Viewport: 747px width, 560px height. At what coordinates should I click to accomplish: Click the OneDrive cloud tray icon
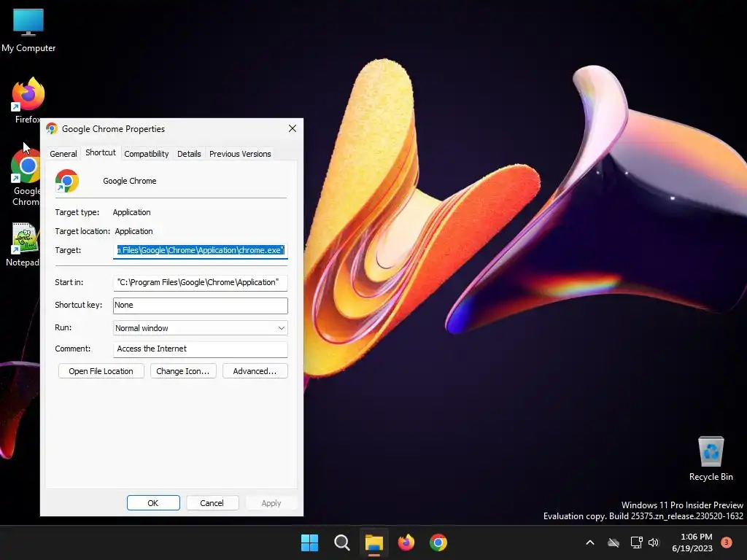click(x=614, y=542)
